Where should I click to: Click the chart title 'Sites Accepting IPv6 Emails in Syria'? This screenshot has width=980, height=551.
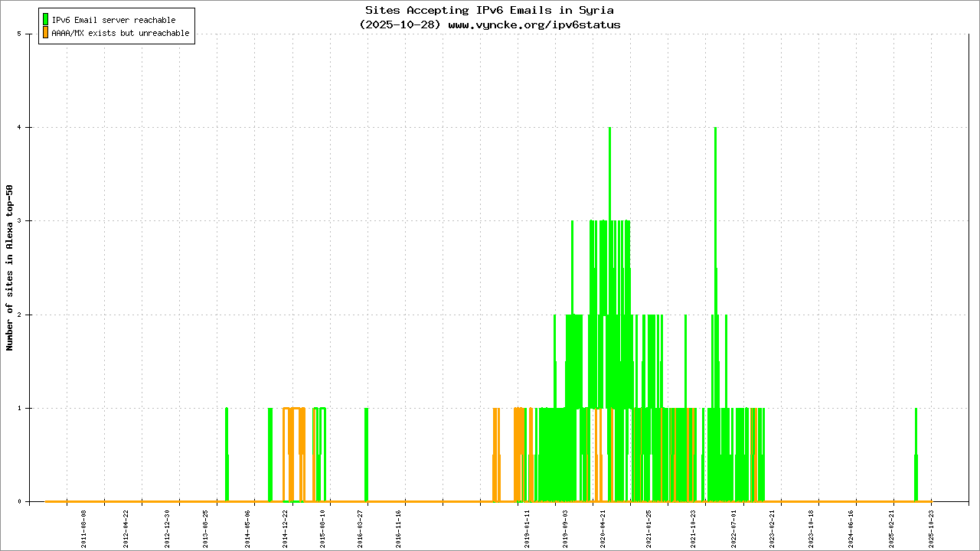(x=489, y=10)
